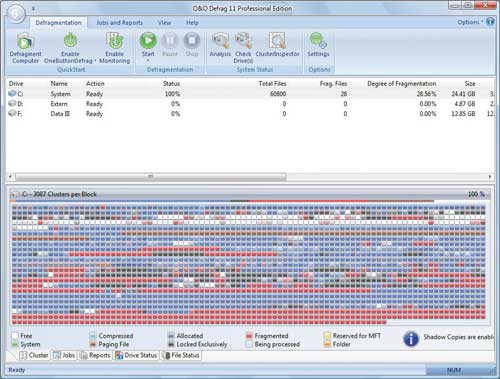This screenshot has height=379, width=500.
Task: Click the '28.56%' fragmentation value
Action: click(x=426, y=94)
